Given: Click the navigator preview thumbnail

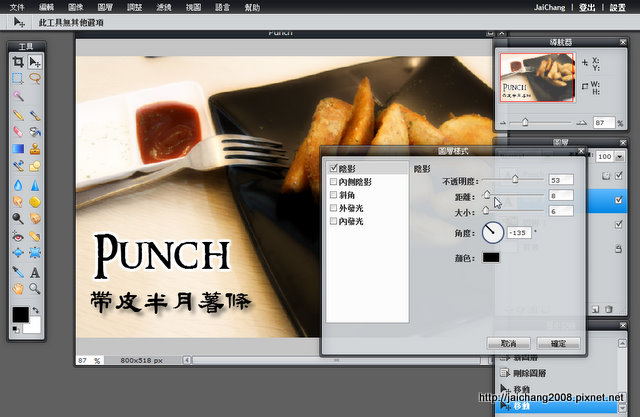Looking at the screenshot, I should coord(537,78).
